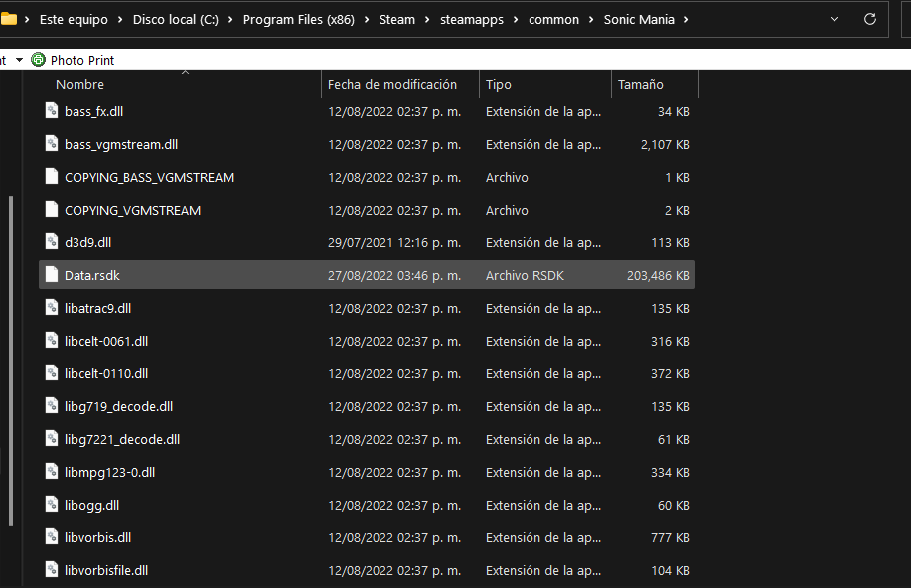Click the d3d9.dll file icon

(52, 242)
